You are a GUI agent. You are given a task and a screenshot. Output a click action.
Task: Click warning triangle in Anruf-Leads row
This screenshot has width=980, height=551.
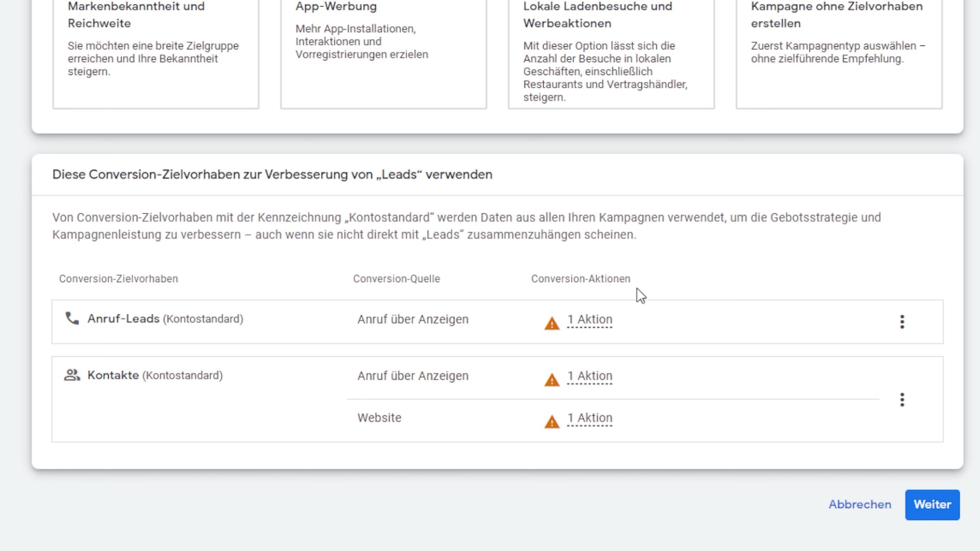tap(552, 323)
